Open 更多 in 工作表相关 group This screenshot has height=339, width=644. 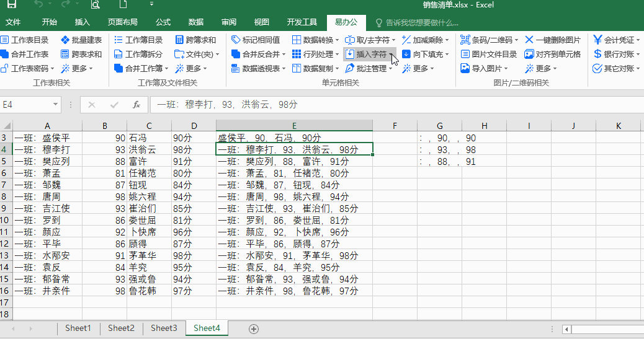(77, 69)
